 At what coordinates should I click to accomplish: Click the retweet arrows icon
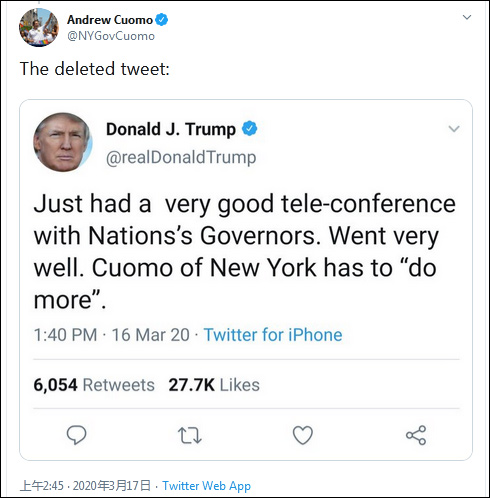point(190,435)
